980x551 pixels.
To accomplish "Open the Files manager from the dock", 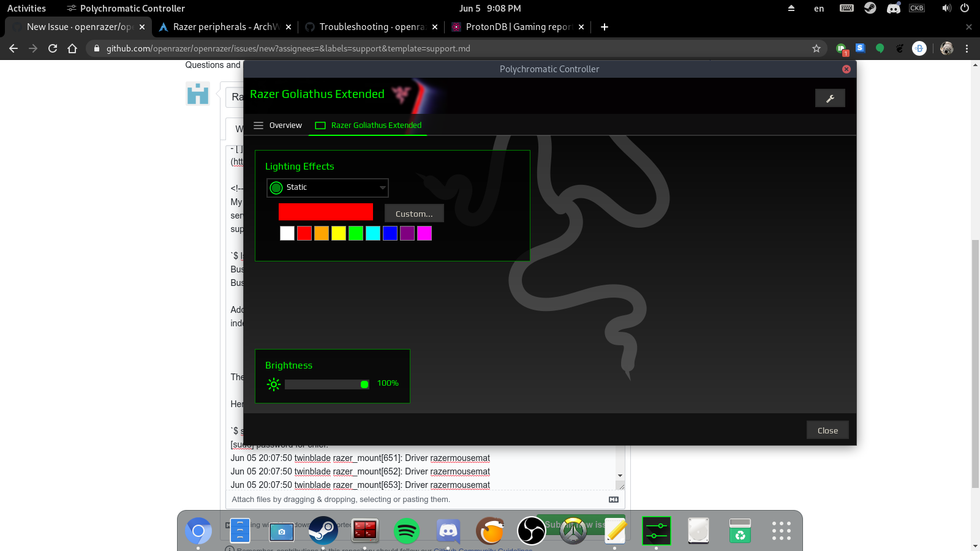I will 240,531.
